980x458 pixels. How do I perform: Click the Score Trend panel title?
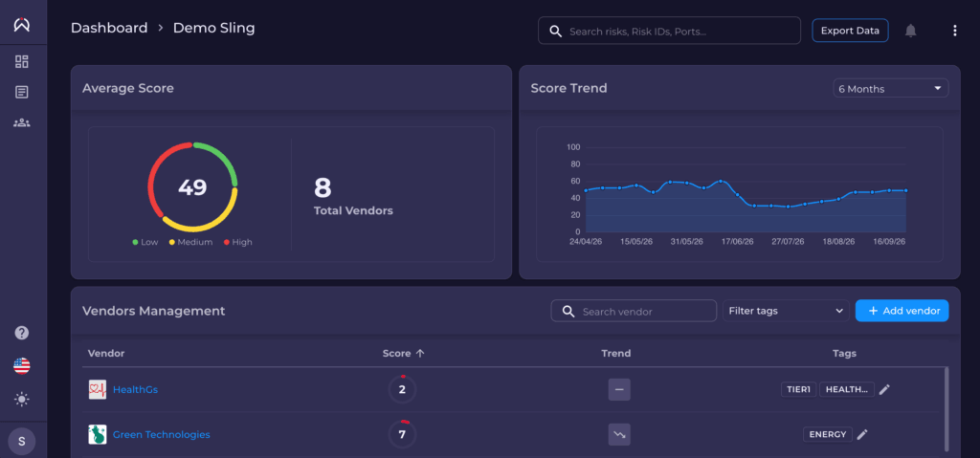[568, 88]
